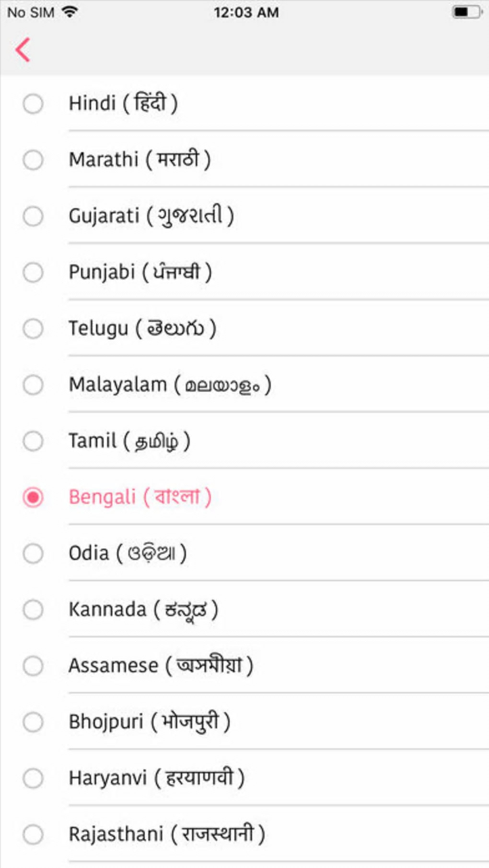This screenshot has width=489, height=868.
Task: Select the Hindi radio button
Action: (x=33, y=104)
